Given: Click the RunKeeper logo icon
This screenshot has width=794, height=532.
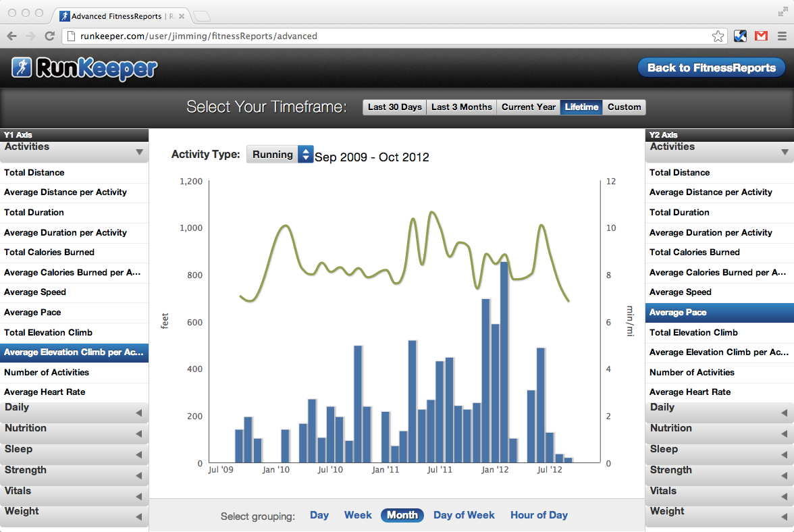Looking at the screenshot, I should [x=22, y=68].
